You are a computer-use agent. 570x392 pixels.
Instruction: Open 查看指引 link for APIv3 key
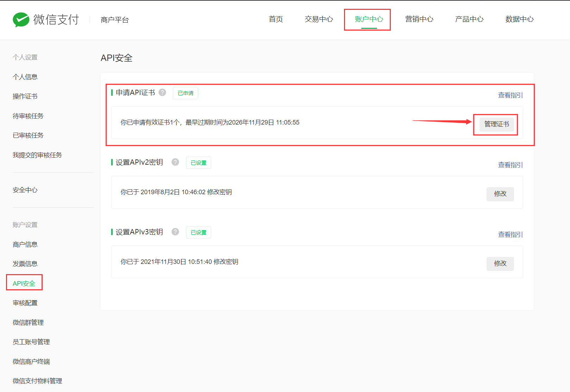point(511,235)
